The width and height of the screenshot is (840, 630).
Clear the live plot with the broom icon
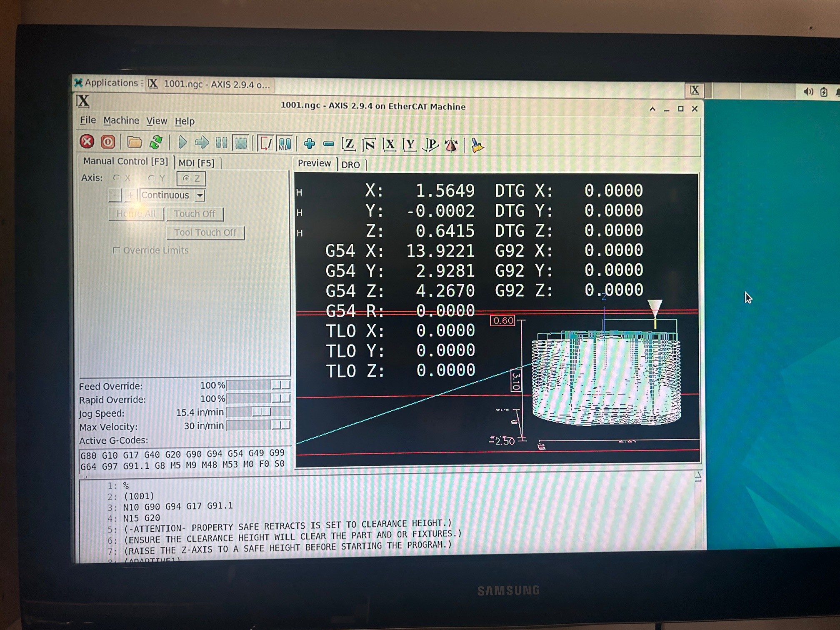click(477, 145)
